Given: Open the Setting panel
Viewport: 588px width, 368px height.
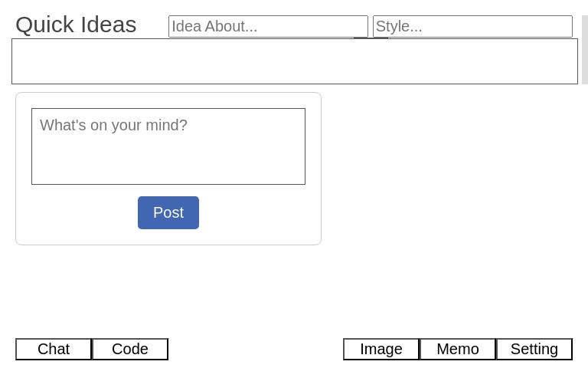Looking at the screenshot, I should [x=534, y=349].
